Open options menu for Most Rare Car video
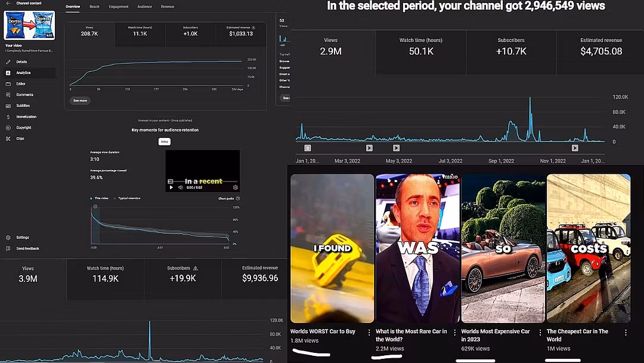Screen dimensions: 644x363 (454, 333)
